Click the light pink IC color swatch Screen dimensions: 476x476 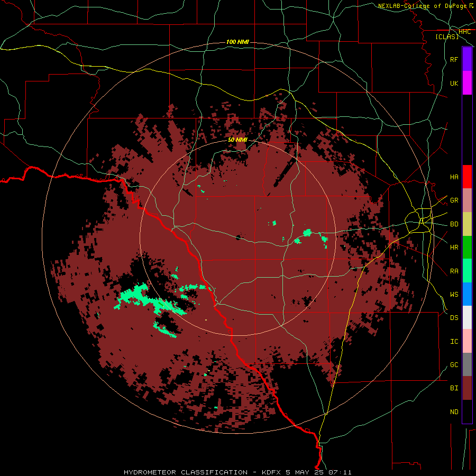point(467,341)
